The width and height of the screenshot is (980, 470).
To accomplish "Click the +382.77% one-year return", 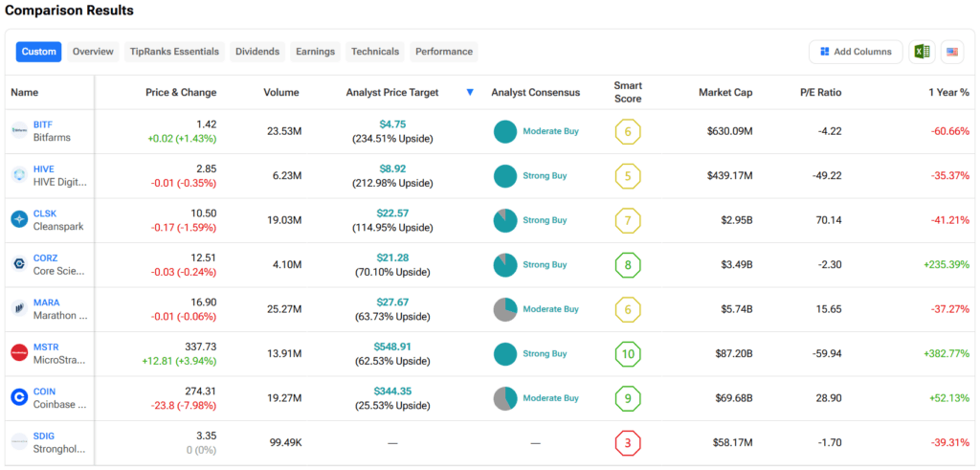I will (x=947, y=354).
